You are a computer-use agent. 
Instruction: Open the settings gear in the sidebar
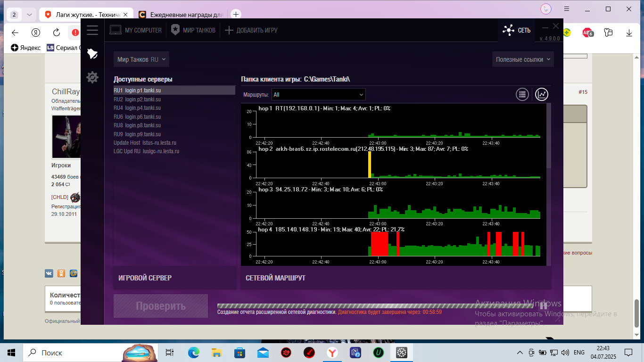92,77
